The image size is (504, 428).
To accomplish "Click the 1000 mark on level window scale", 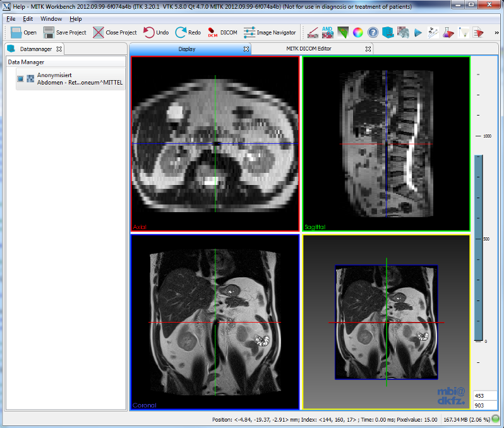I will pos(488,136).
